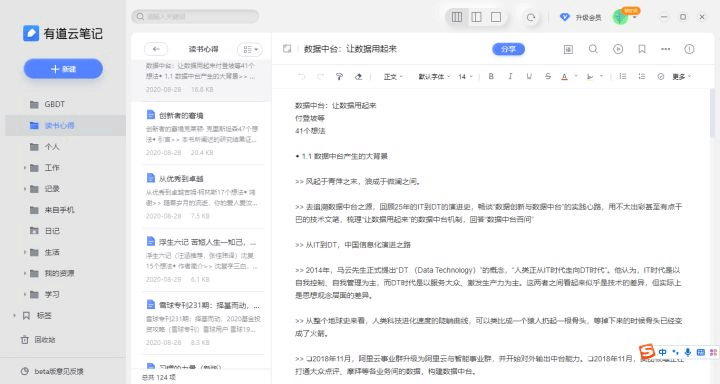Insert a to-do checkbox item
This screenshot has width=720, height=384.
coord(661,77)
